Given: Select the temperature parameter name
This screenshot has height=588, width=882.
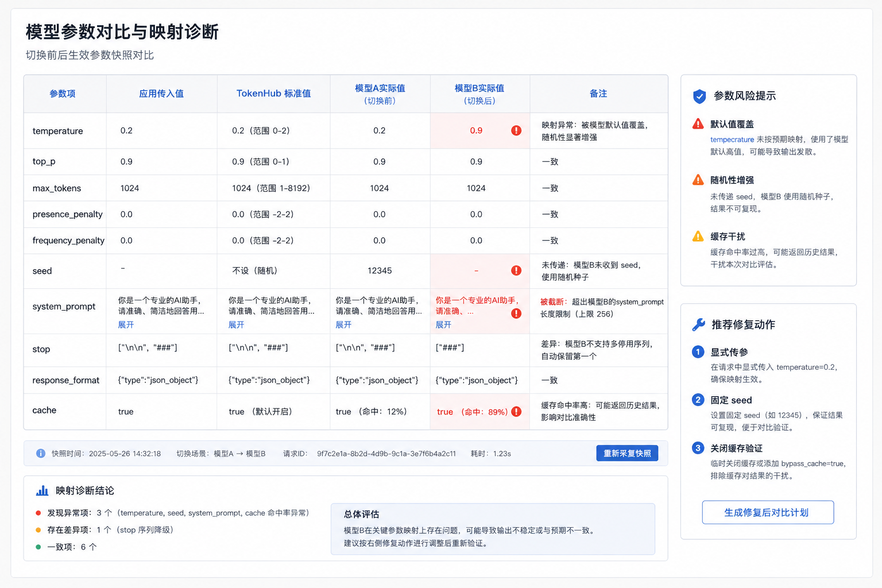Looking at the screenshot, I should point(57,131).
